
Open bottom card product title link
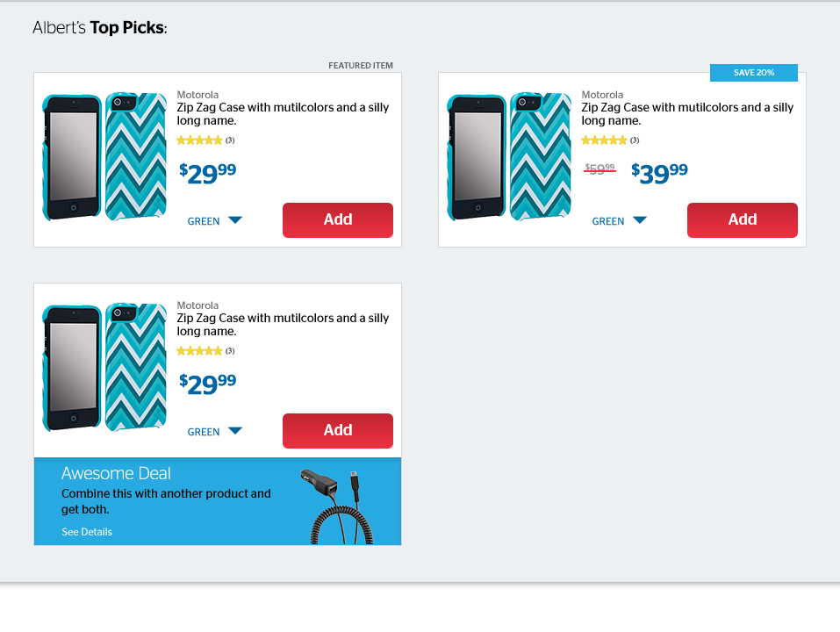[283, 325]
